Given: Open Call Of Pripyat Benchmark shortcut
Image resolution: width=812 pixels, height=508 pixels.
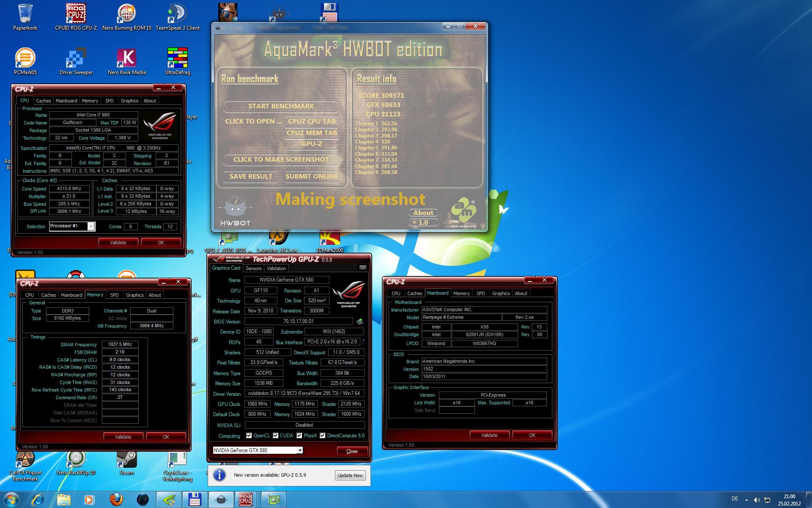Looking at the screenshot, I should point(25,466).
